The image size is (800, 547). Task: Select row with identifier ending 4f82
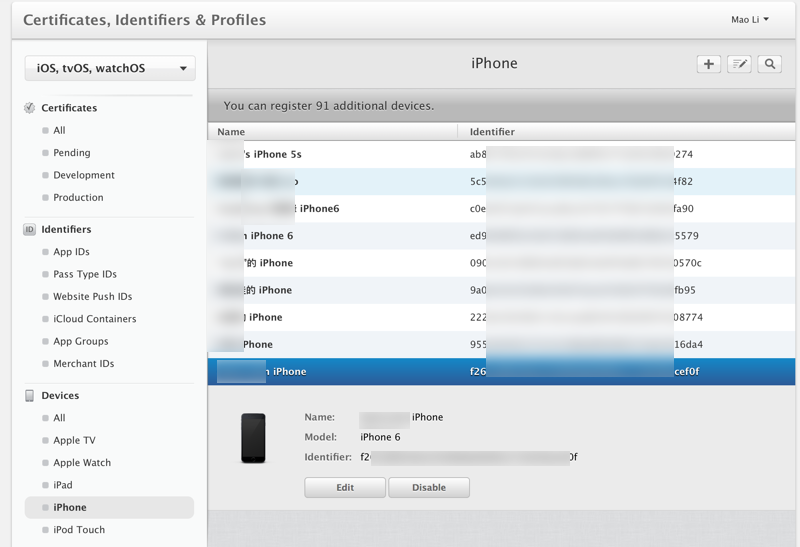(x=501, y=182)
